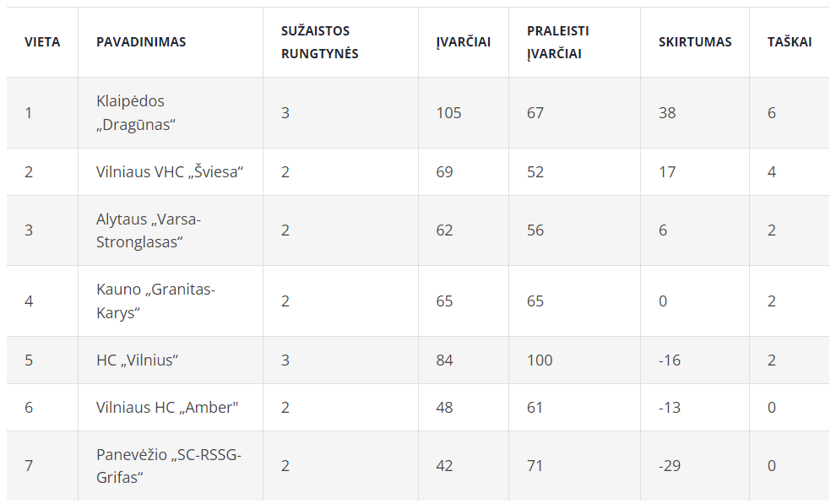This screenshot has height=504, width=836.
Task: Click the PAVADINIMAS column header
Action: click(141, 42)
